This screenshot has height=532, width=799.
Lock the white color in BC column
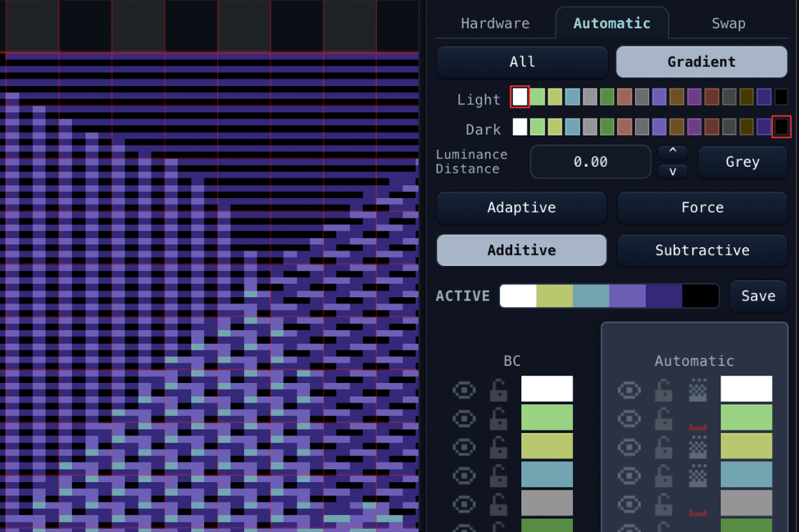tap(498, 390)
